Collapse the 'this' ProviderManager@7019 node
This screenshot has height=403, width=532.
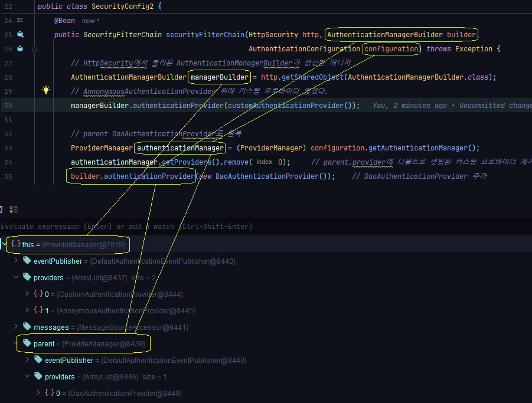pos(5,244)
